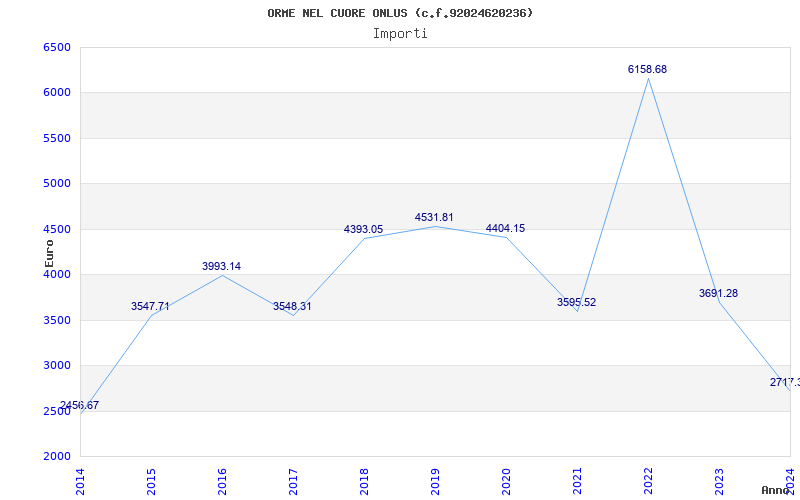Click the data label 2456.67

(x=79, y=406)
